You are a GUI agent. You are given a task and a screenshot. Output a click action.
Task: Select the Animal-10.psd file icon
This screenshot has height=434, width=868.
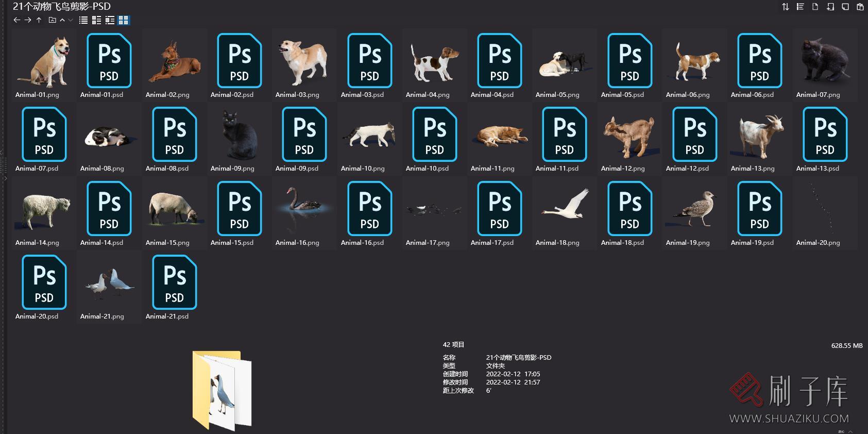434,135
